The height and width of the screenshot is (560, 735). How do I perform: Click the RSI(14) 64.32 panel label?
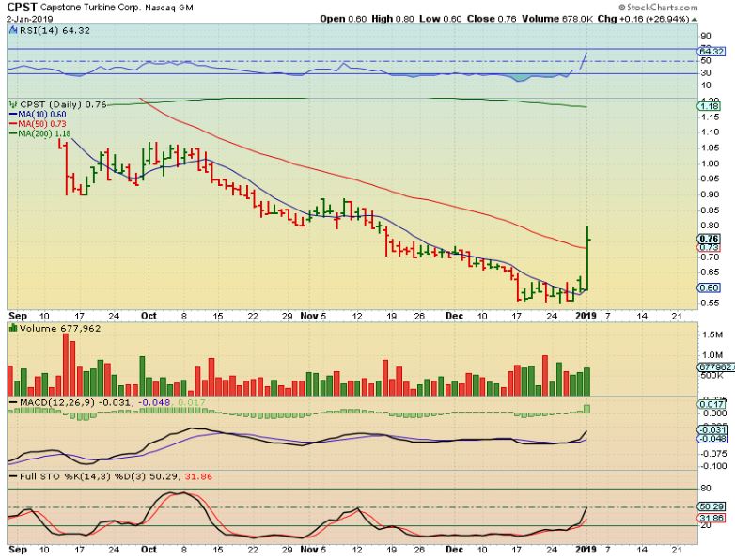[55, 30]
